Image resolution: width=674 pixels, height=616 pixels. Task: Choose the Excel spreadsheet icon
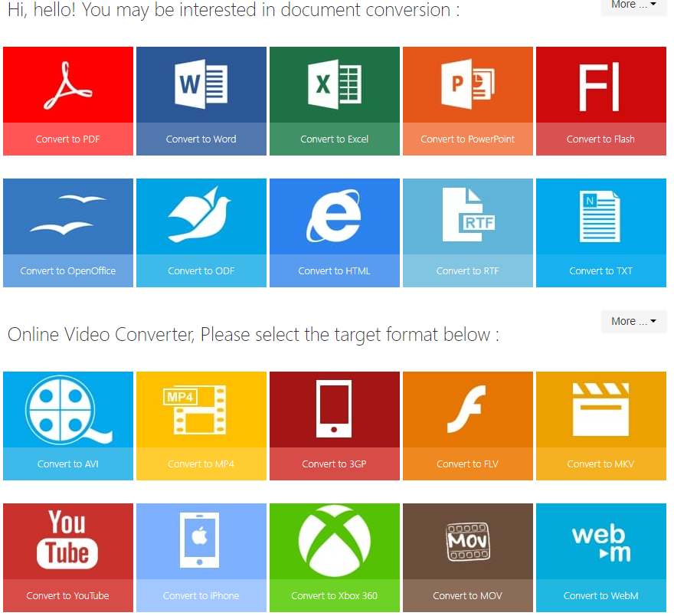click(x=335, y=84)
